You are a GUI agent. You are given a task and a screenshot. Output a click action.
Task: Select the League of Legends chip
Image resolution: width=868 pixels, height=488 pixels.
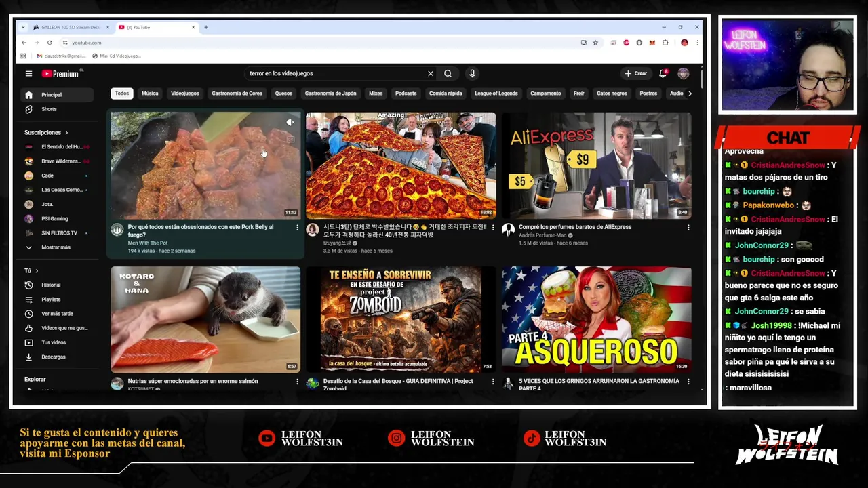click(x=496, y=94)
